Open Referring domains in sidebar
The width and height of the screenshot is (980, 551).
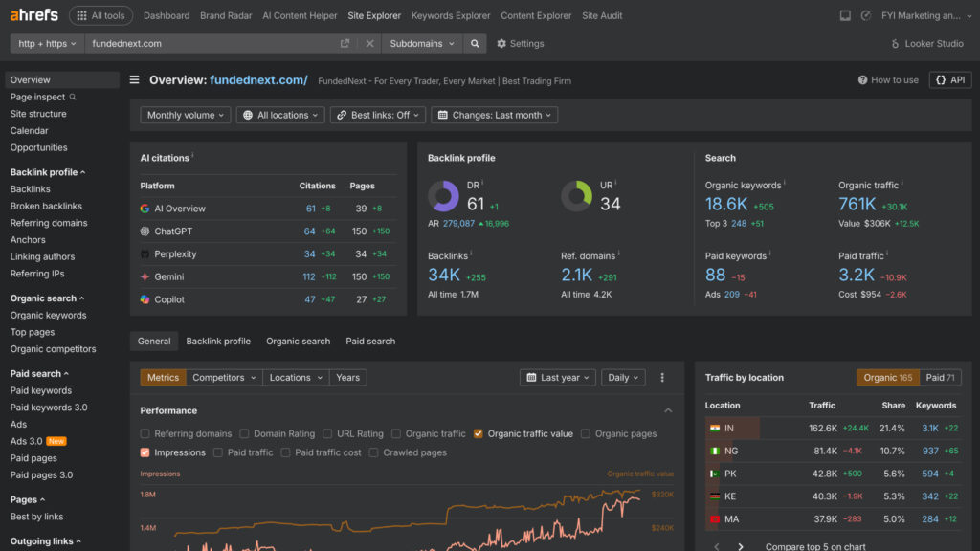pos(49,223)
